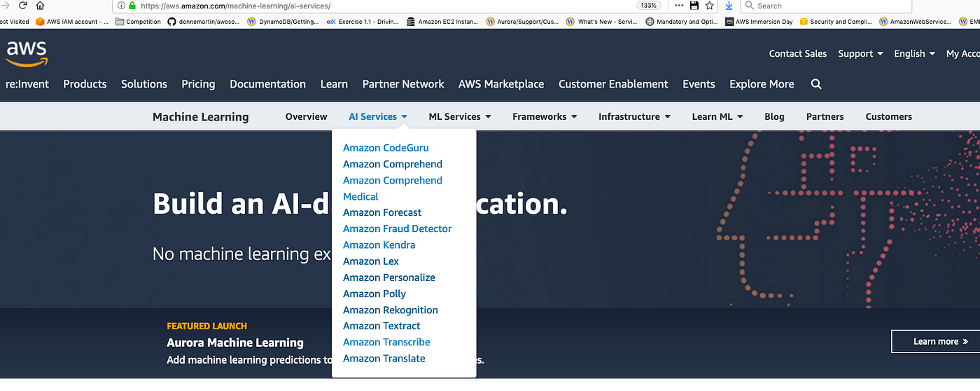Select Amazon Comprehend Medical from dropdown
This screenshot has width=980, height=391.
click(x=393, y=188)
